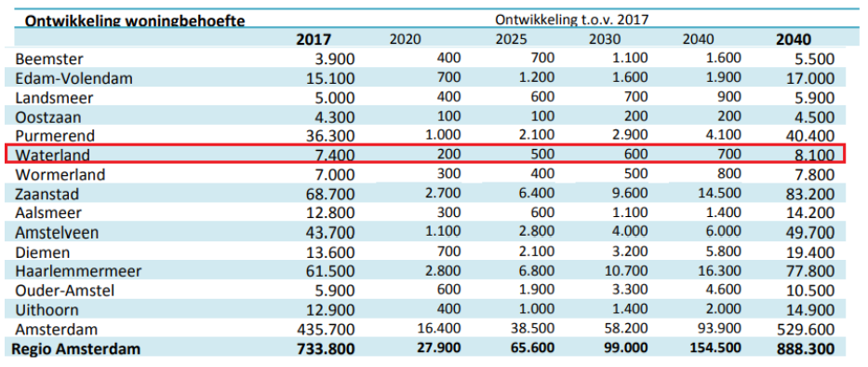Select the Edam-Volendam row label

(74, 78)
